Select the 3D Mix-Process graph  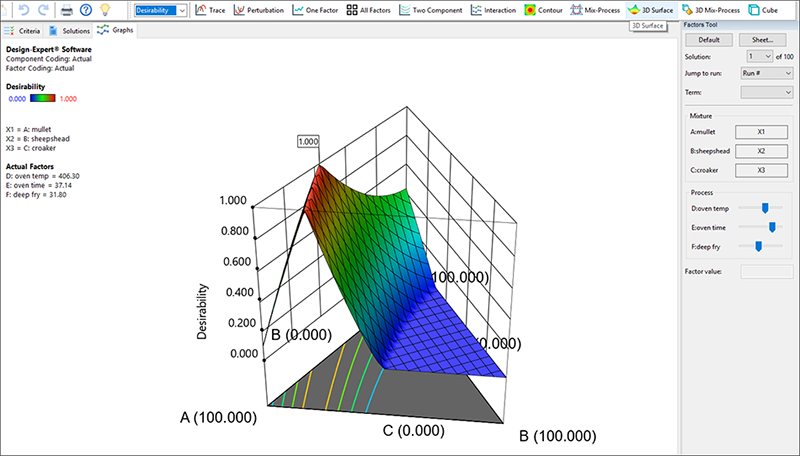point(709,10)
